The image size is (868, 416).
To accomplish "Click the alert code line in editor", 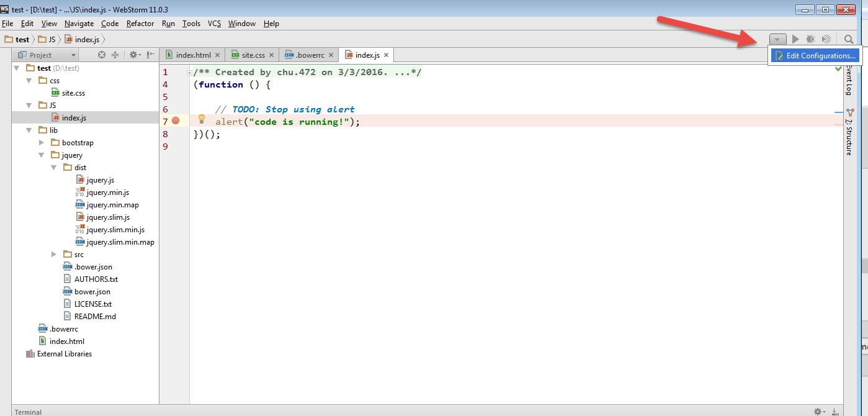I will [288, 122].
